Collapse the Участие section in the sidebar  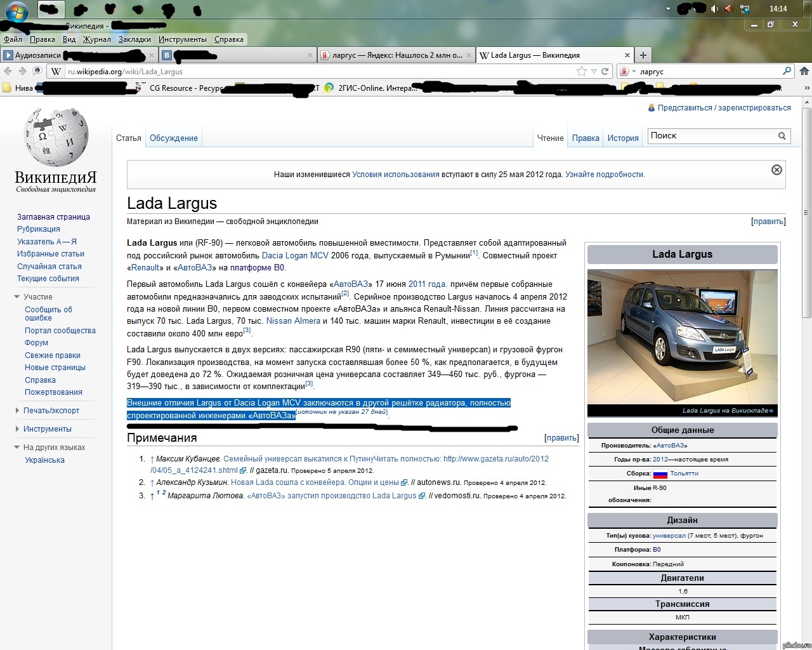pos(16,296)
